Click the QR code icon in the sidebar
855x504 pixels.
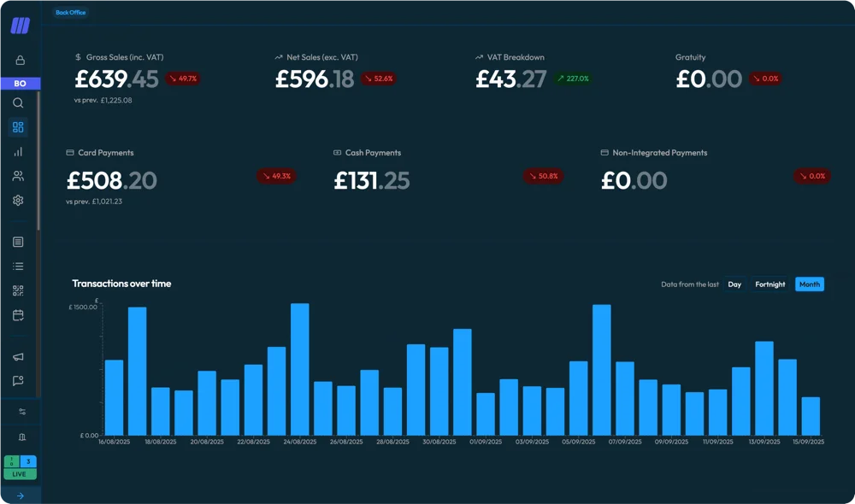point(19,290)
